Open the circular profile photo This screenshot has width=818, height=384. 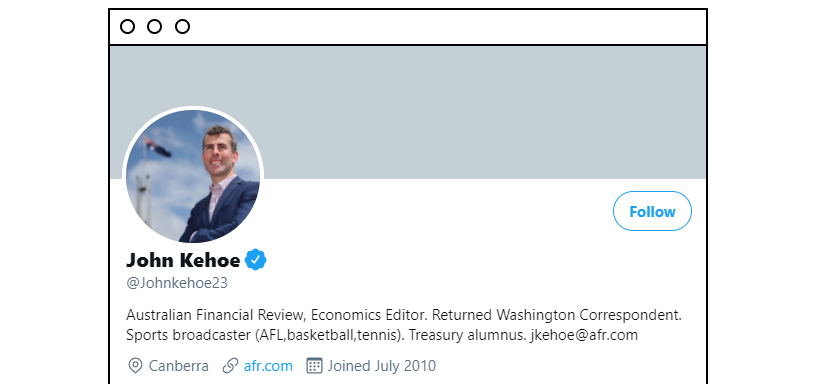pyautogui.click(x=193, y=176)
